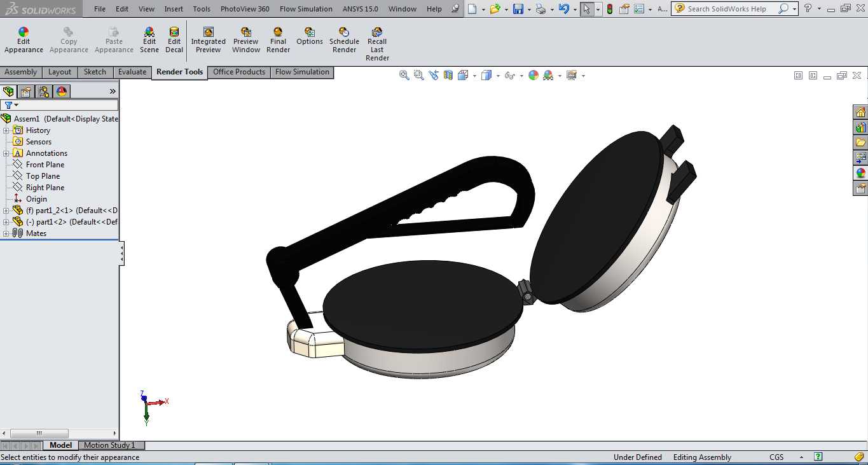Open the DisplayManager tab
The width and height of the screenshot is (868, 465).
62,92
